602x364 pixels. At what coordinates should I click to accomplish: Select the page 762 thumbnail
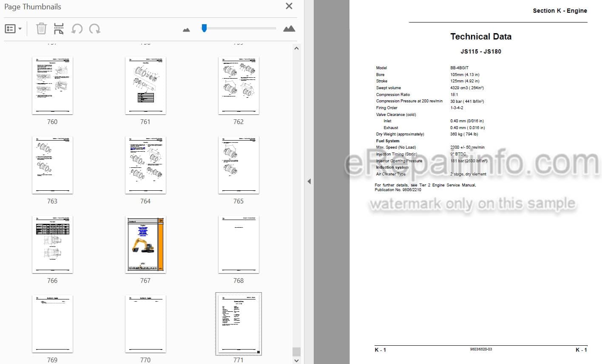click(x=239, y=86)
